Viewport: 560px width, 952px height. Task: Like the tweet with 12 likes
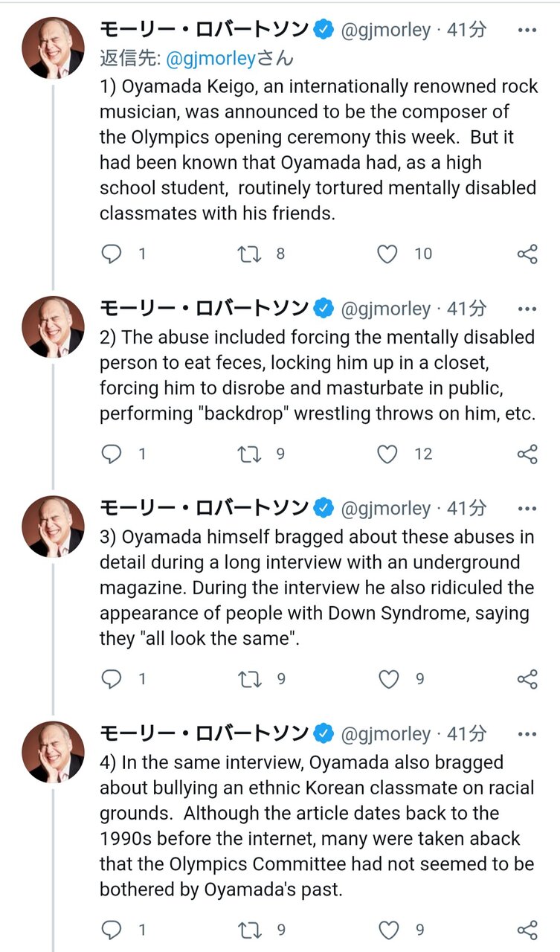click(387, 454)
